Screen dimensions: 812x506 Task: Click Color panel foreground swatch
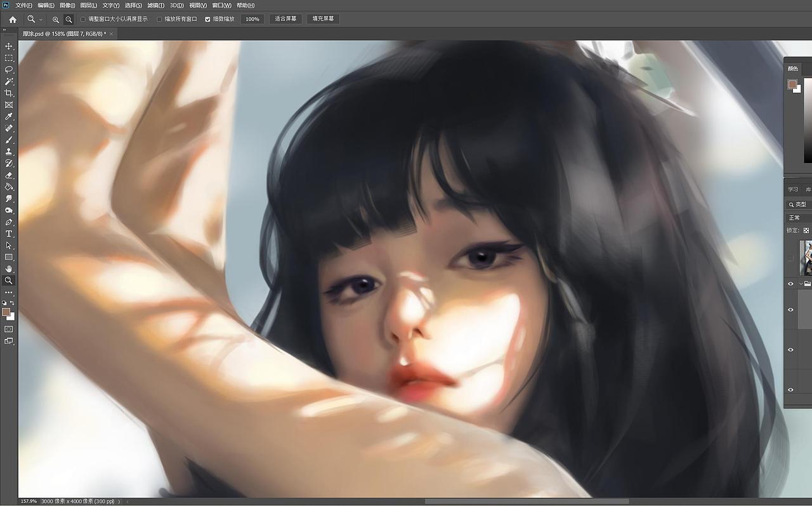pyautogui.click(x=792, y=84)
